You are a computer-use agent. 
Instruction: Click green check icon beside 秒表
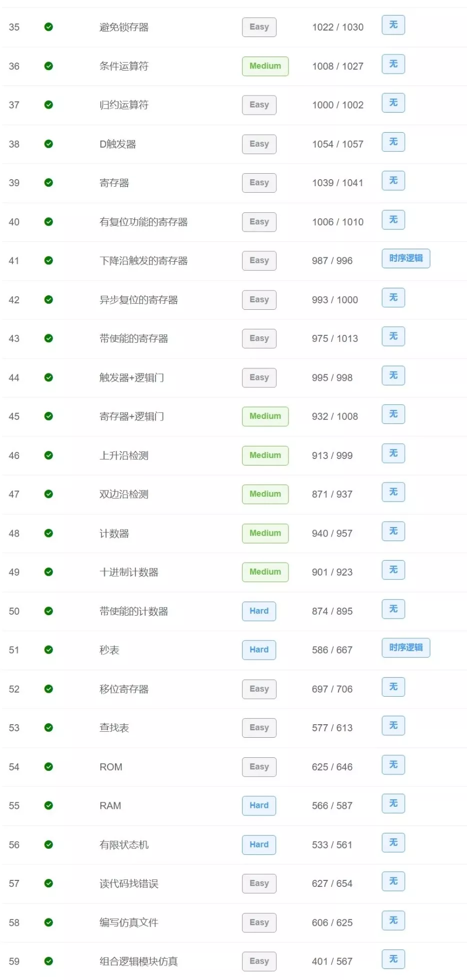click(48, 650)
